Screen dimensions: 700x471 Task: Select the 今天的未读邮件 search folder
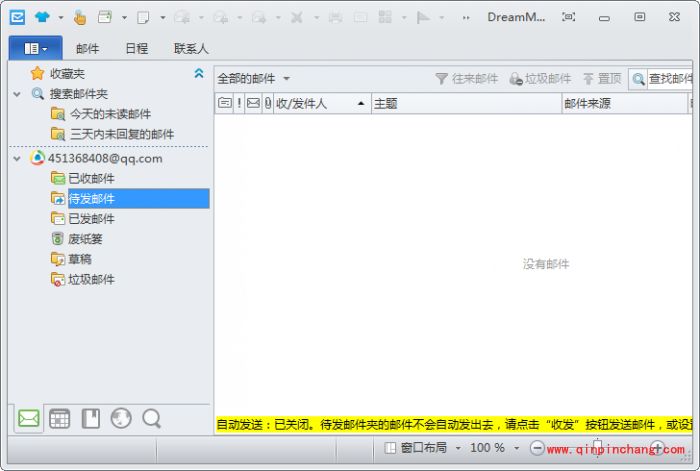(x=110, y=114)
